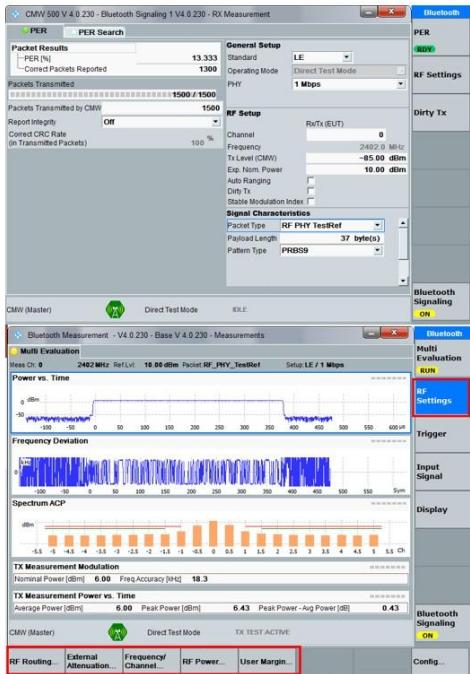This screenshot has height=674, width=470.
Task: Open the disabled Operating Mode dropdown
Action: [349, 70]
